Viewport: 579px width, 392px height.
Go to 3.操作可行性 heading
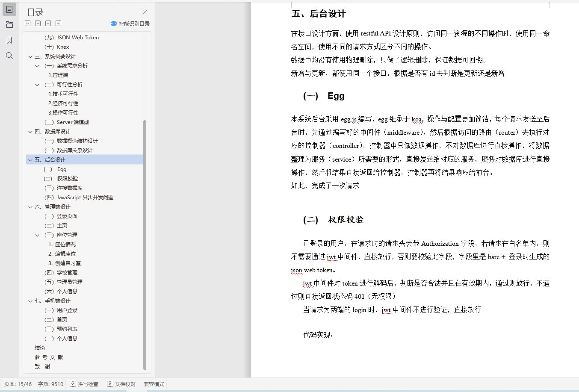coord(63,113)
